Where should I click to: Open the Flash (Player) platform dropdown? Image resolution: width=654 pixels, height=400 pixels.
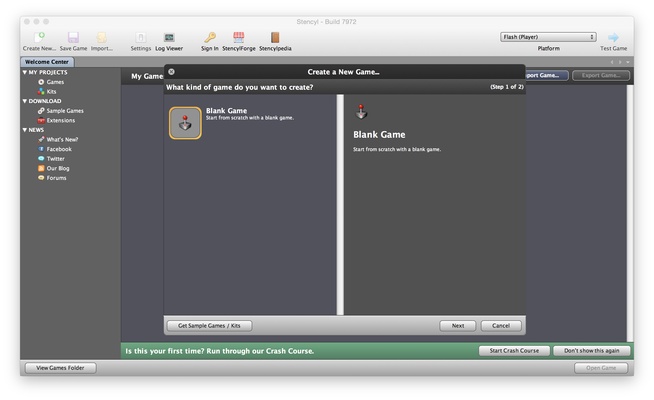548,37
